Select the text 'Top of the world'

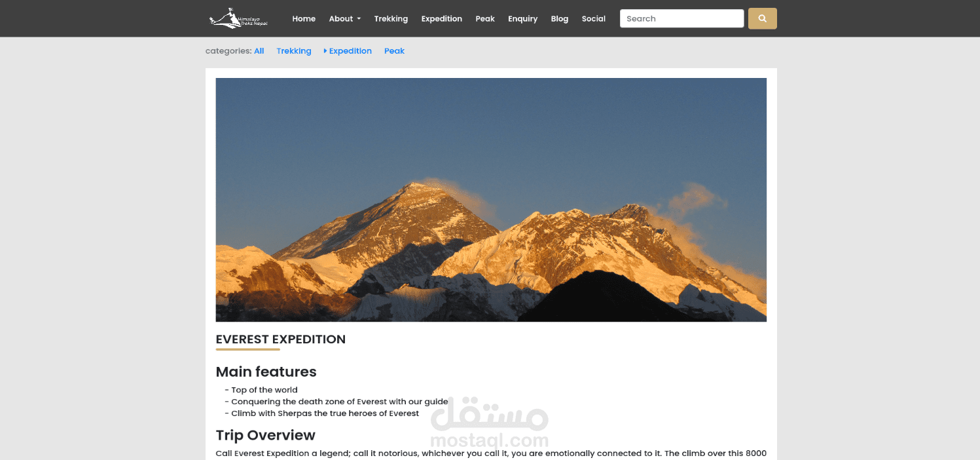[264, 390]
